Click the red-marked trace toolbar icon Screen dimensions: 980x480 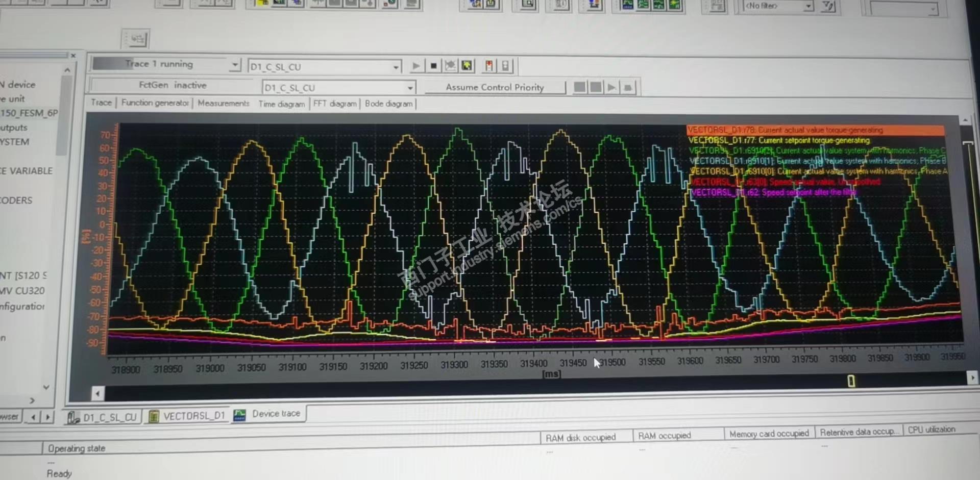(489, 66)
